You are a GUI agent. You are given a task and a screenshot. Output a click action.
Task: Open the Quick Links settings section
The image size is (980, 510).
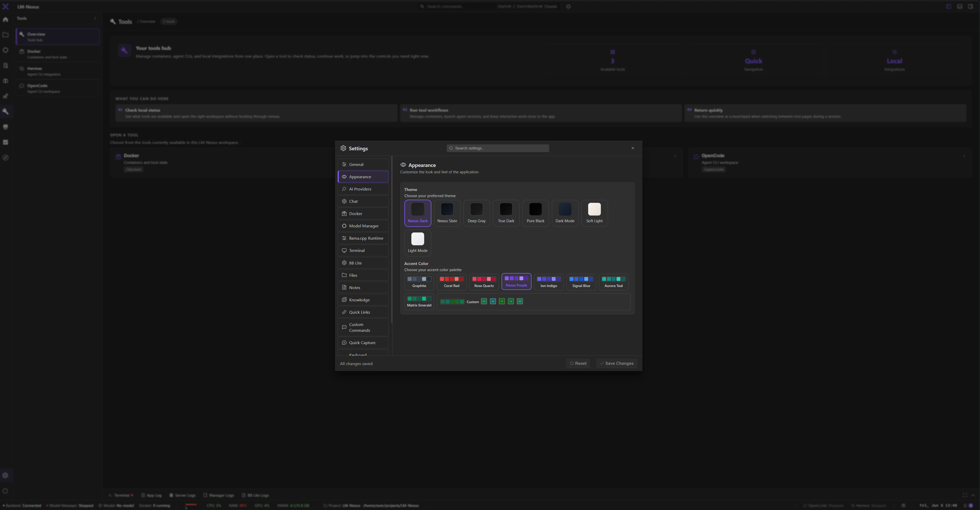[x=363, y=312]
